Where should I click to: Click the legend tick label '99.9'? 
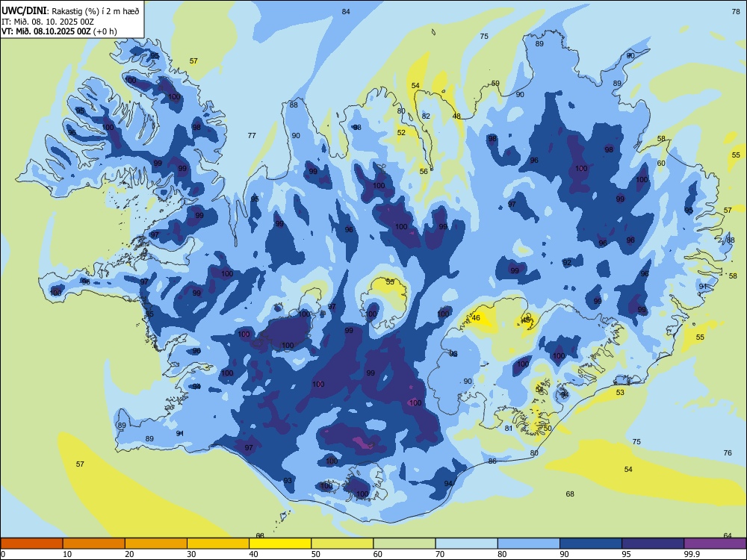692,554
